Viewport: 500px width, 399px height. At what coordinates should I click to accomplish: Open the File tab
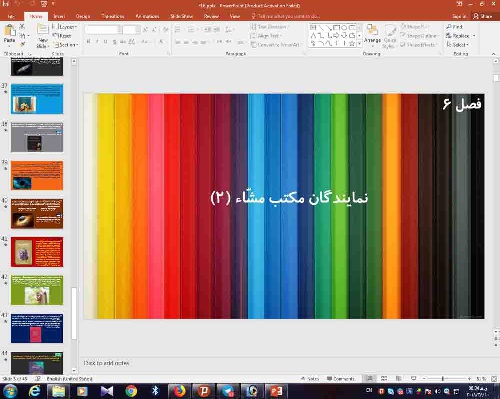tap(11, 16)
